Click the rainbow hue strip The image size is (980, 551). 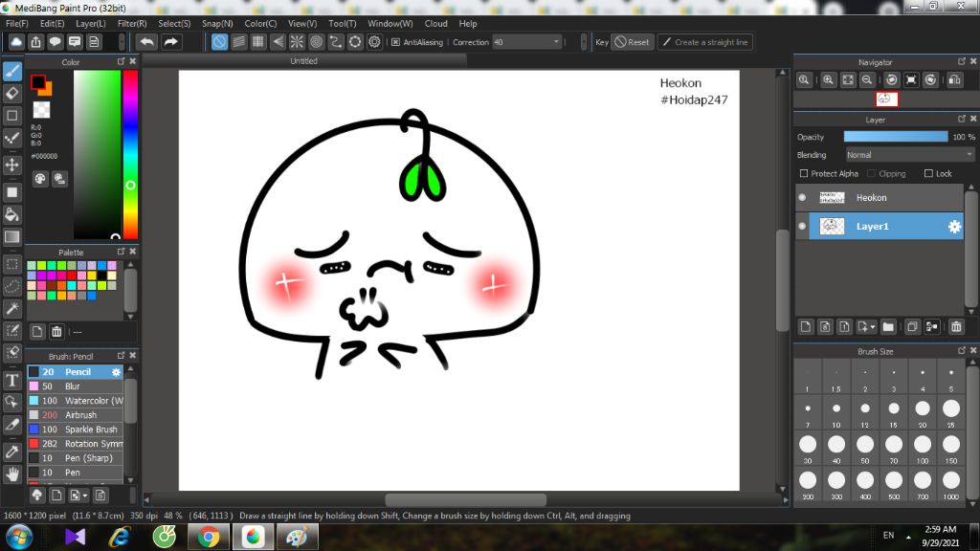[x=130, y=154]
